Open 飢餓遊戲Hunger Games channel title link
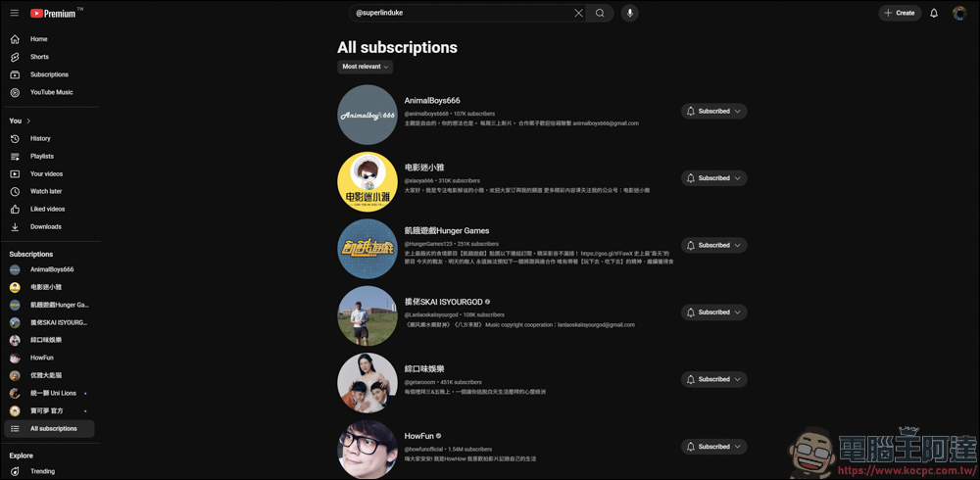Screen dimensions: 980x480 tap(447, 230)
